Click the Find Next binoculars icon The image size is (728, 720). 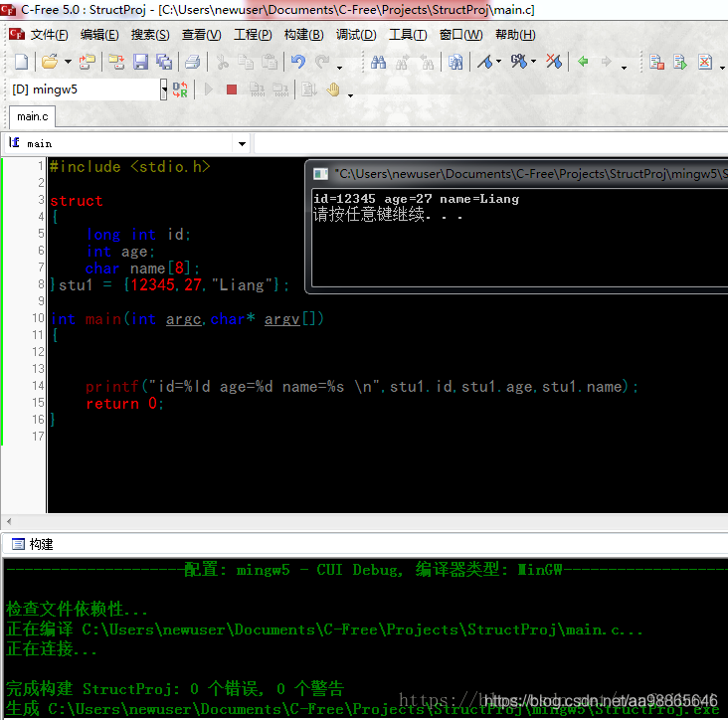click(402, 62)
